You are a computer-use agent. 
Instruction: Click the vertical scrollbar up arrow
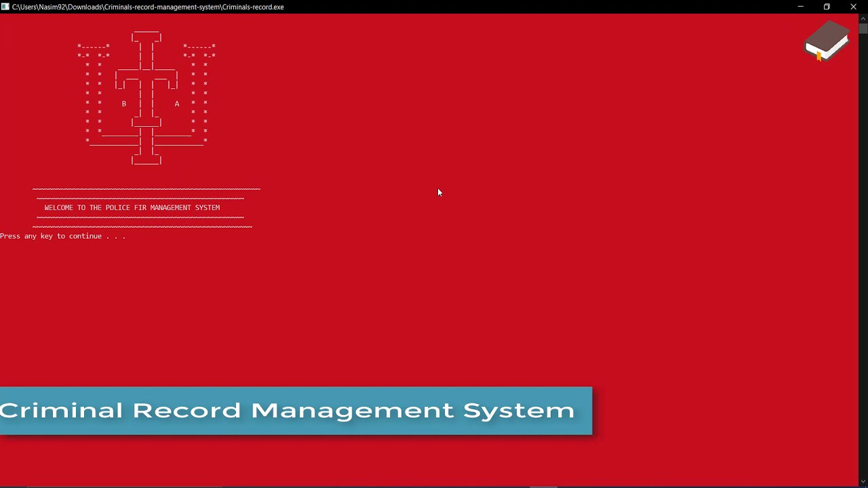tap(863, 18)
